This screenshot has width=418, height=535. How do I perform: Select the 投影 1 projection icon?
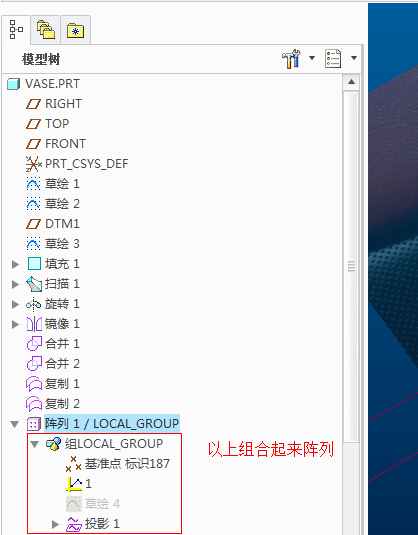(x=74, y=524)
